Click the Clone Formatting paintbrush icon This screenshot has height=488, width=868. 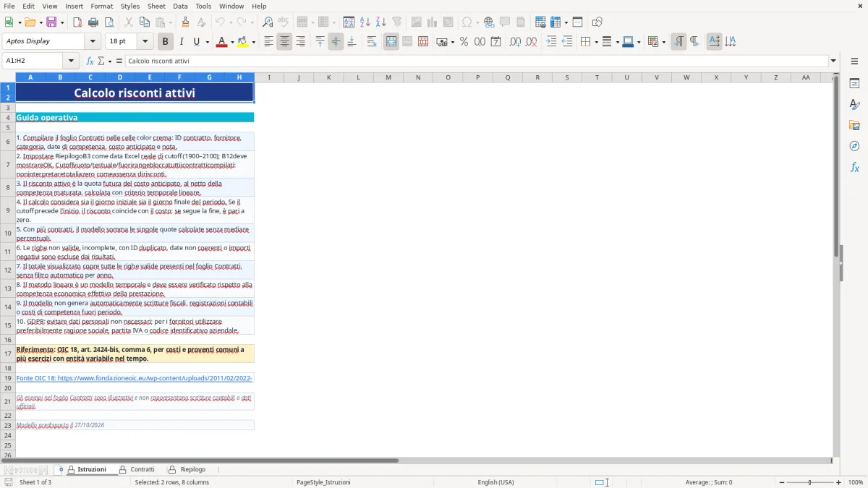(185, 22)
